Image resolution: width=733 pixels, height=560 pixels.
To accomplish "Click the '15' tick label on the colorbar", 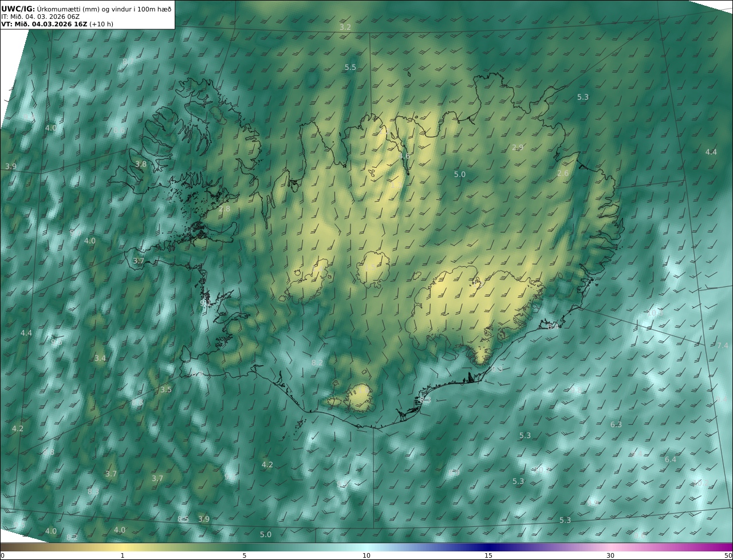I will (x=488, y=555).
